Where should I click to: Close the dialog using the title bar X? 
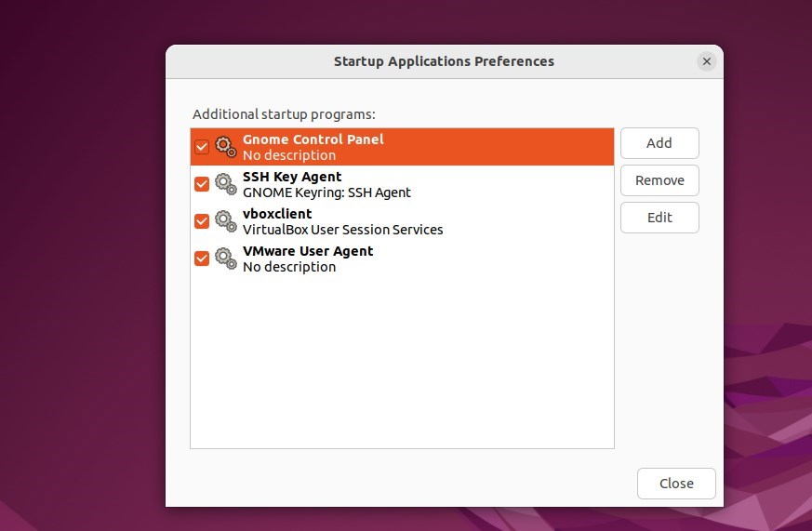point(707,61)
